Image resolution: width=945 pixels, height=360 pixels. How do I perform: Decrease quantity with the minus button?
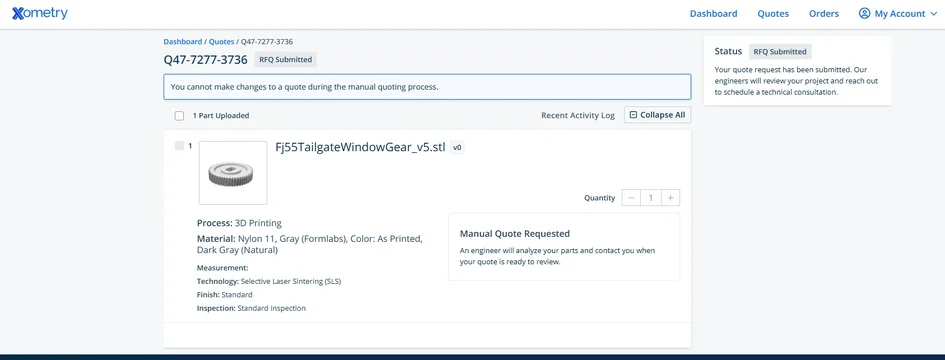tap(631, 198)
